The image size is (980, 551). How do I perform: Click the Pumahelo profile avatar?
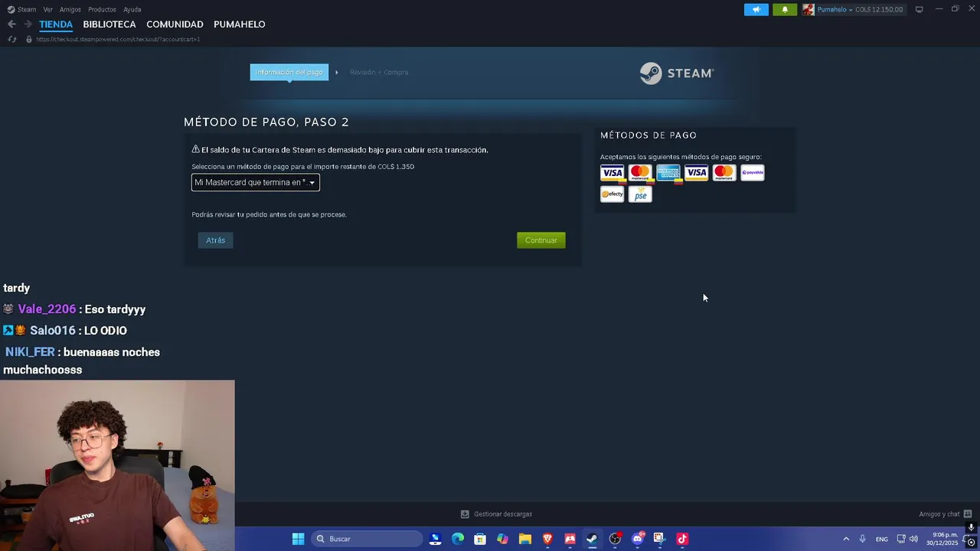coord(808,9)
